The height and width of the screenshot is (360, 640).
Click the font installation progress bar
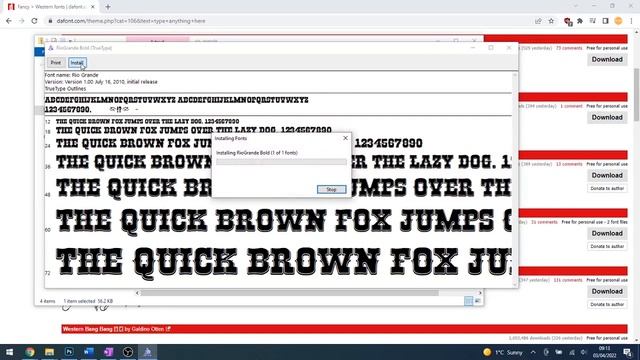pos(281,162)
